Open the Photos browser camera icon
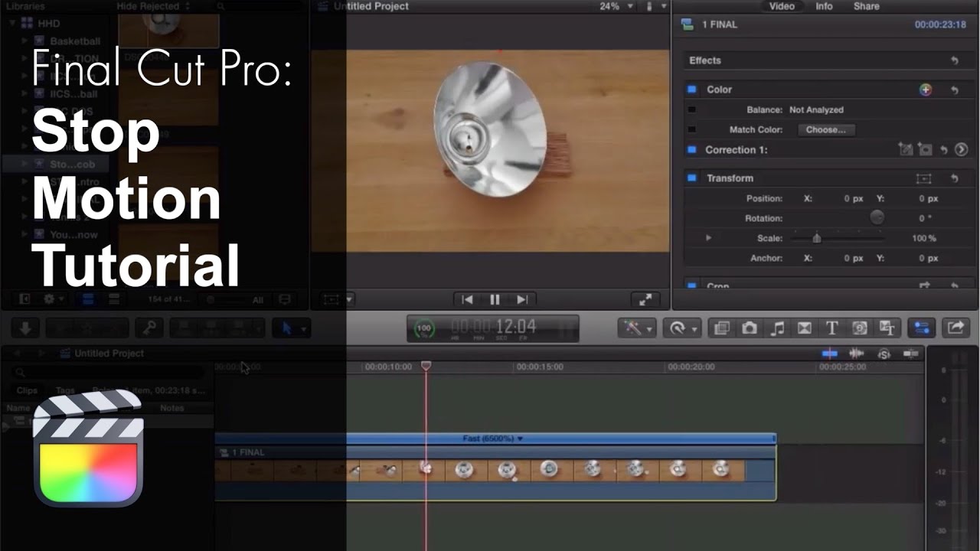The height and width of the screenshot is (551, 980). (750, 328)
